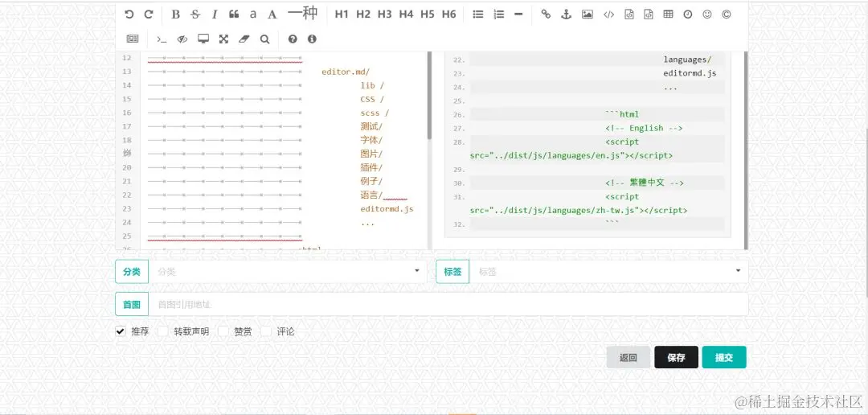Click 'lib /' on editor line 14
The height and width of the screenshot is (415, 868).
372,85
